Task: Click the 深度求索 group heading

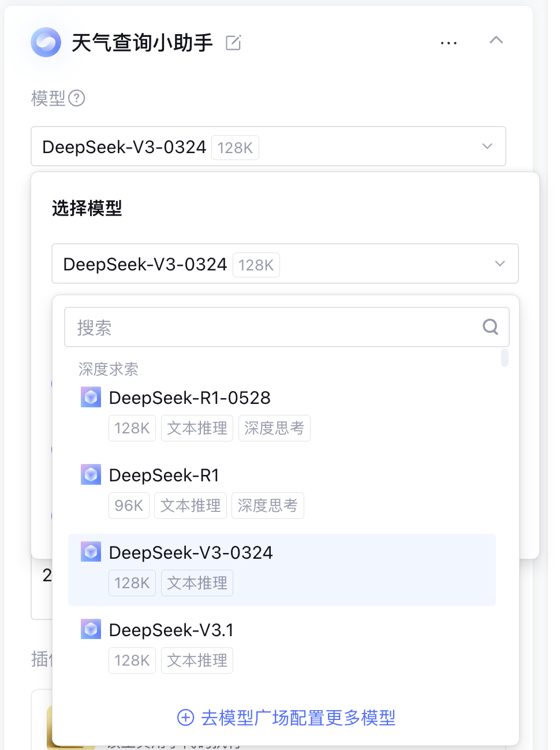Action: click(x=109, y=369)
